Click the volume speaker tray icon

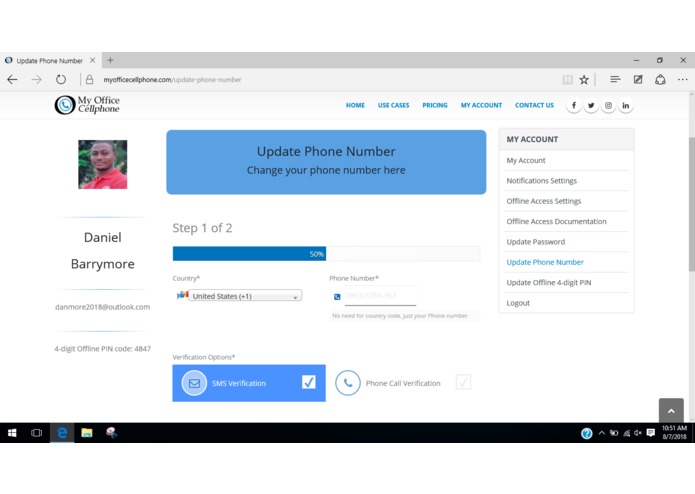coord(638,433)
